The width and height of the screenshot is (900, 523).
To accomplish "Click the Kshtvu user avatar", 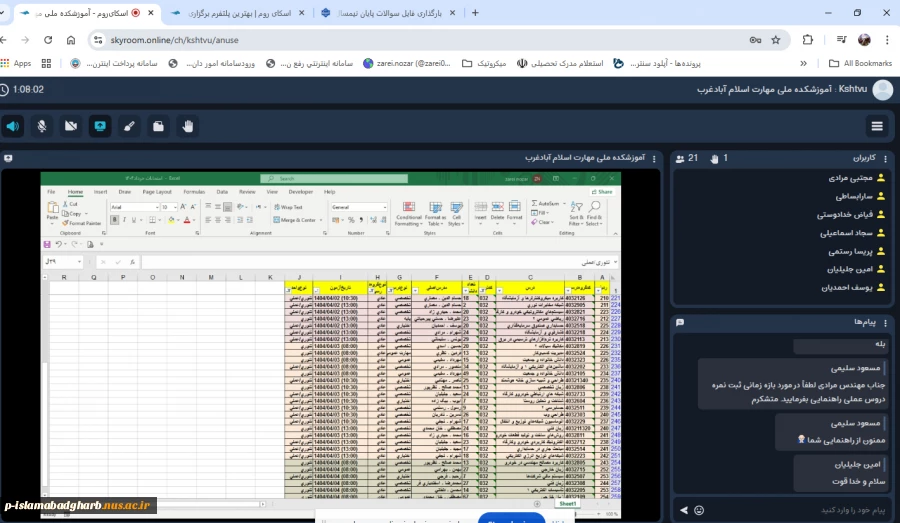I will pos(883,90).
